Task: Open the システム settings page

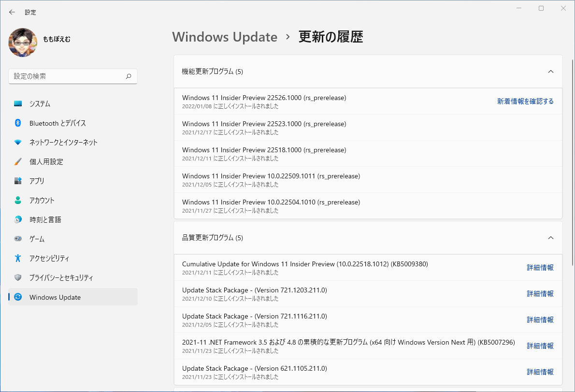Action: (x=73, y=104)
